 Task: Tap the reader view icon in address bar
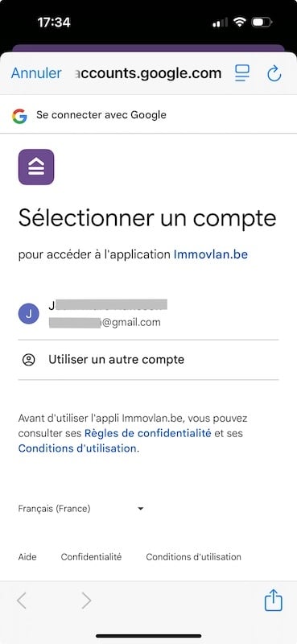tap(242, 73)
